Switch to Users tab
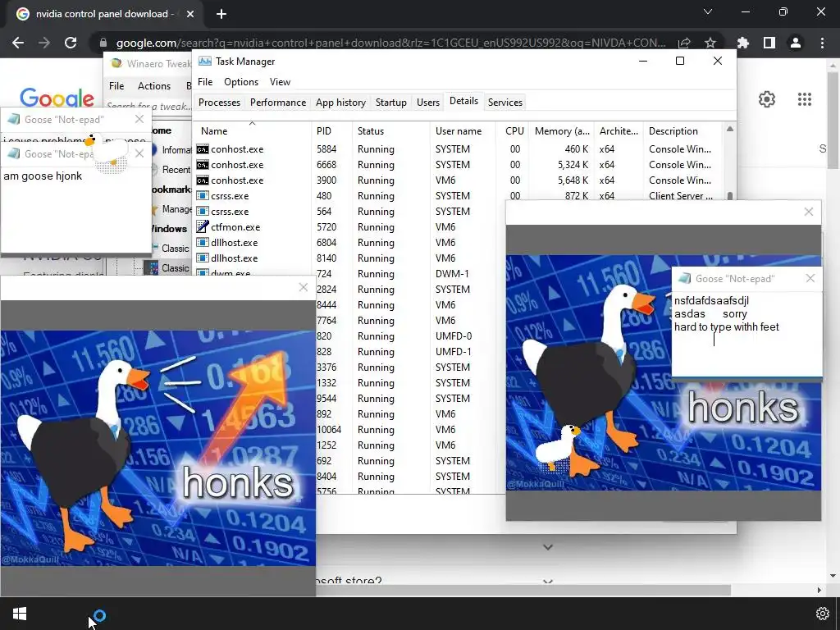Image resolution: width=840 pixels, height=630 pixels. [428, 103]
